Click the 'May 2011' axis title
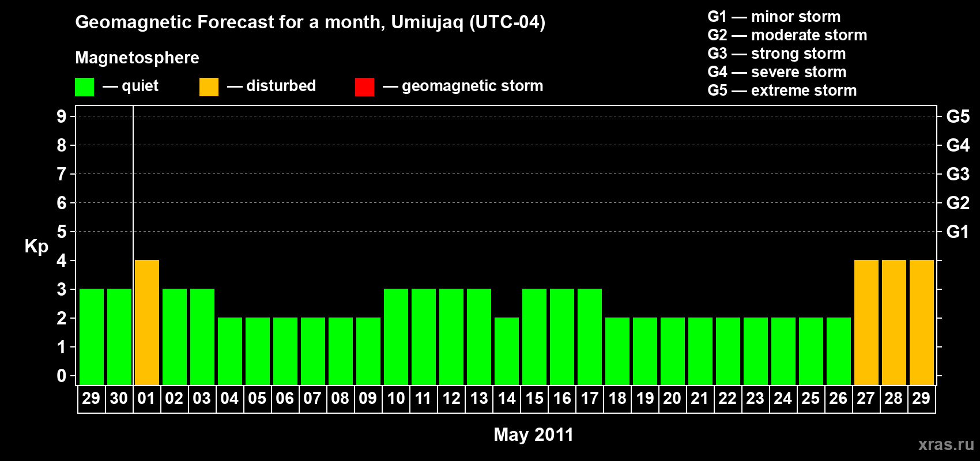The width and height of the screenshot is (980, 461). (x=534, y=434)
